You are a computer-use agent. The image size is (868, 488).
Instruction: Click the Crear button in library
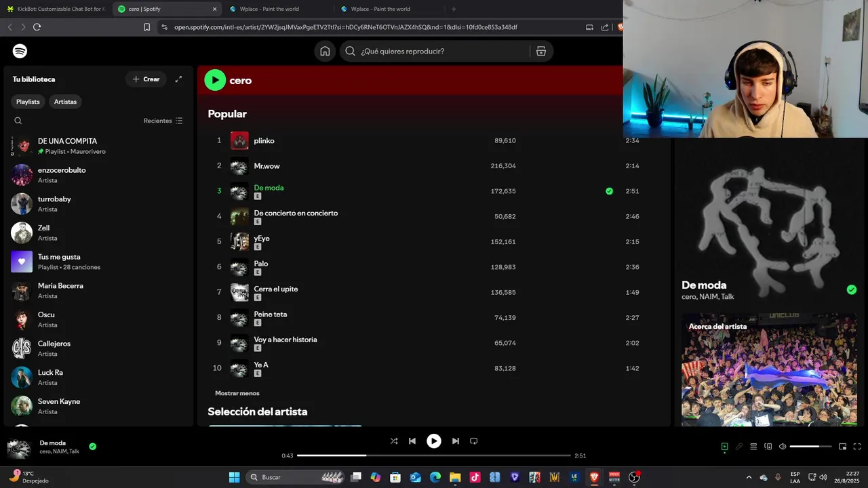(146, 79)
